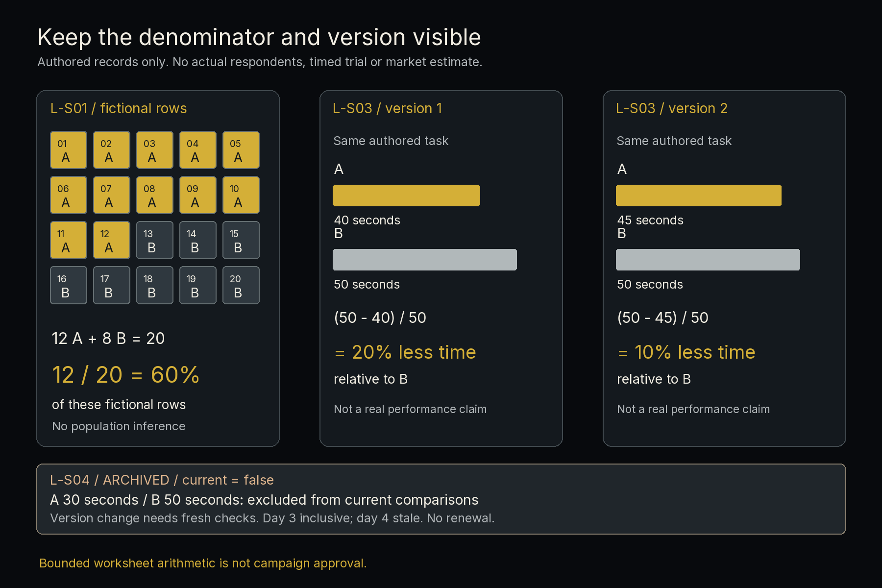Viewport: 882px width, 588px height.
Task: Click row tile 14 B
Action: tap(198, 240)
